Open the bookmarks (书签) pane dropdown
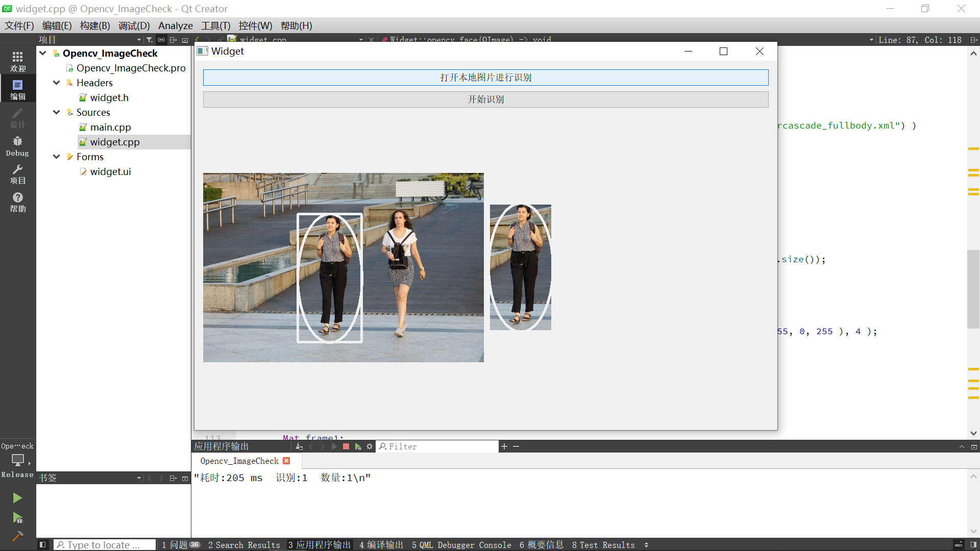 pyautogui.click(x=139, y=478)
